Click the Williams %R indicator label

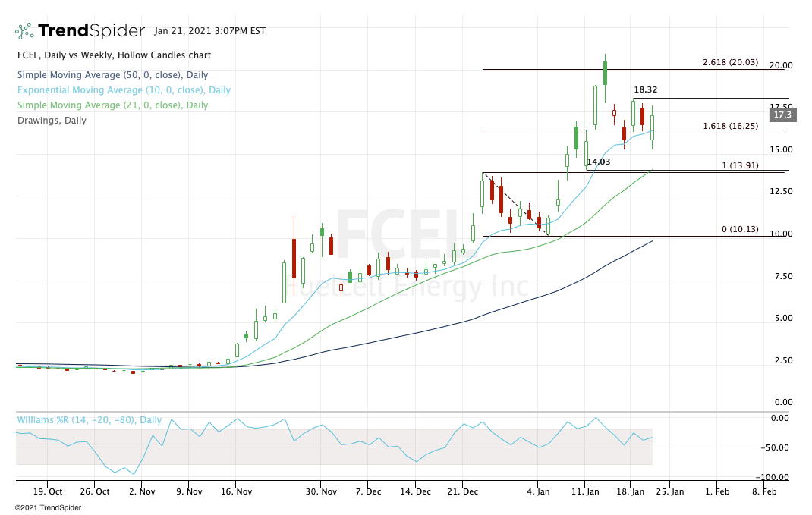click(x=89, y=419)
